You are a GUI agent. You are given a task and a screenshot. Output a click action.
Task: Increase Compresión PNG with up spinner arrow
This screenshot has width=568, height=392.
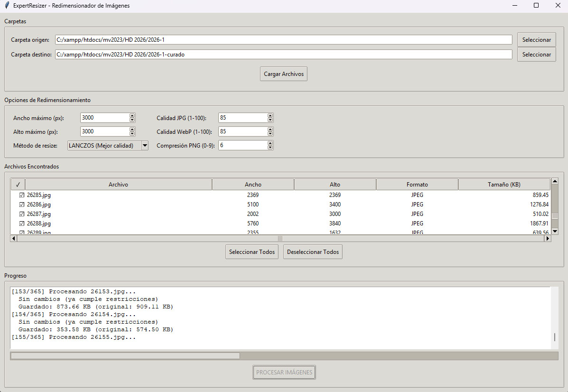point(270,143)
